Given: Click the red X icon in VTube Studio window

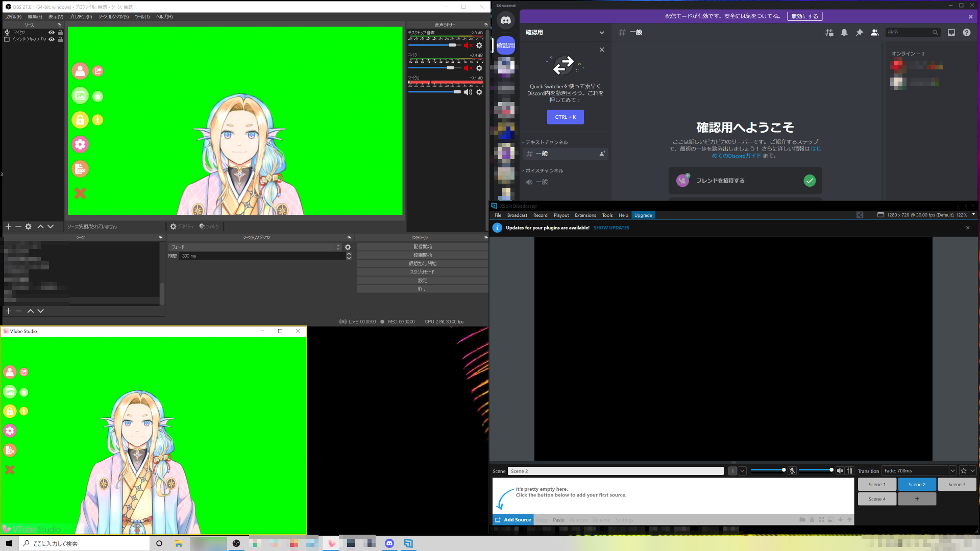Looking at the screenshot, I should point(10,470).
